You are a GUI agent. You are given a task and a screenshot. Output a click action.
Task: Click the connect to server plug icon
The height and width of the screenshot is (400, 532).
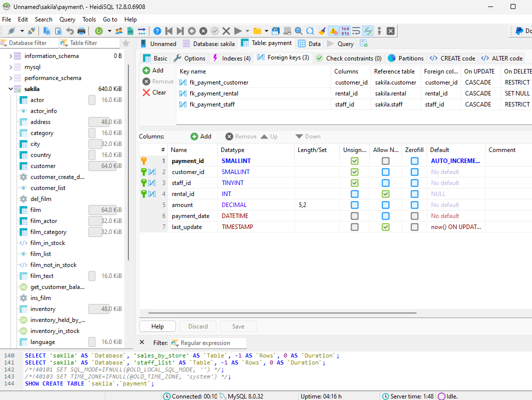(11, 31)
